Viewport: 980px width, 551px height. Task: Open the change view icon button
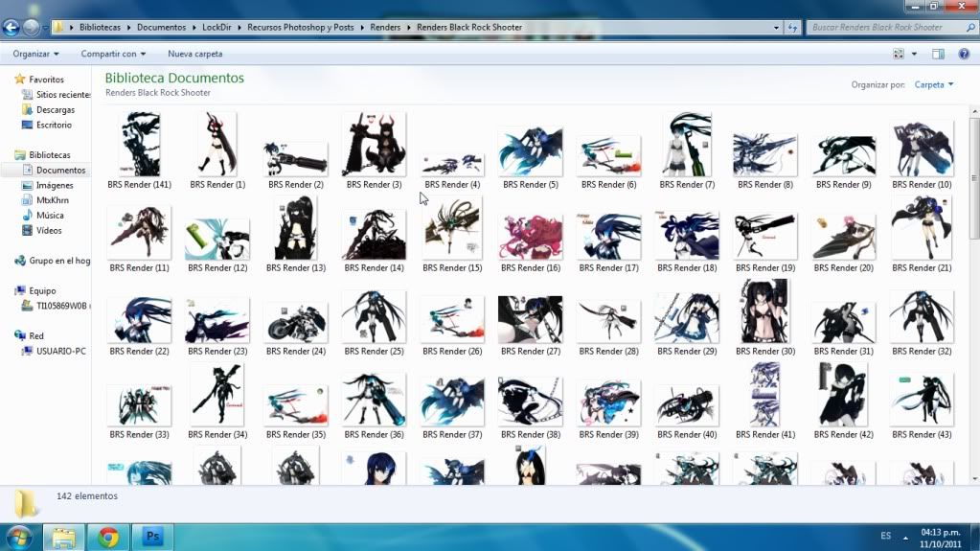[x=899, y=54]
